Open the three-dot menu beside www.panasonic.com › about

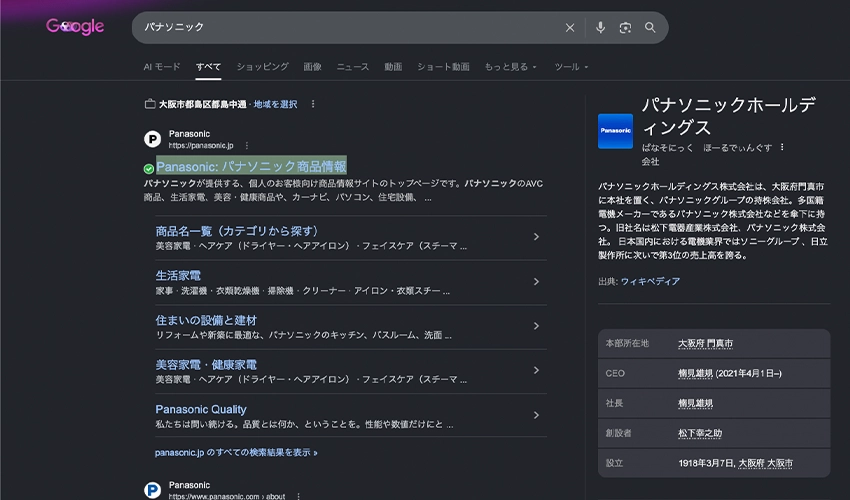(298, 496)
